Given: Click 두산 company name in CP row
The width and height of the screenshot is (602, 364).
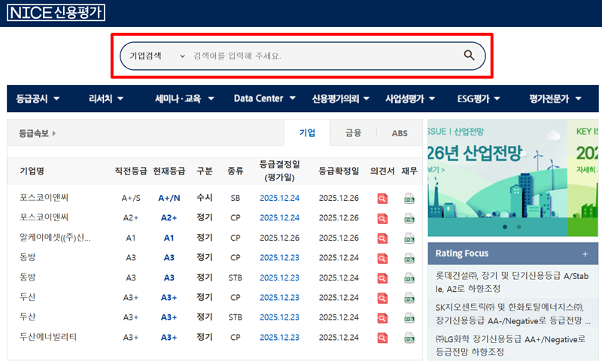Looking at the screenshot, I should (x=28, y=297).
